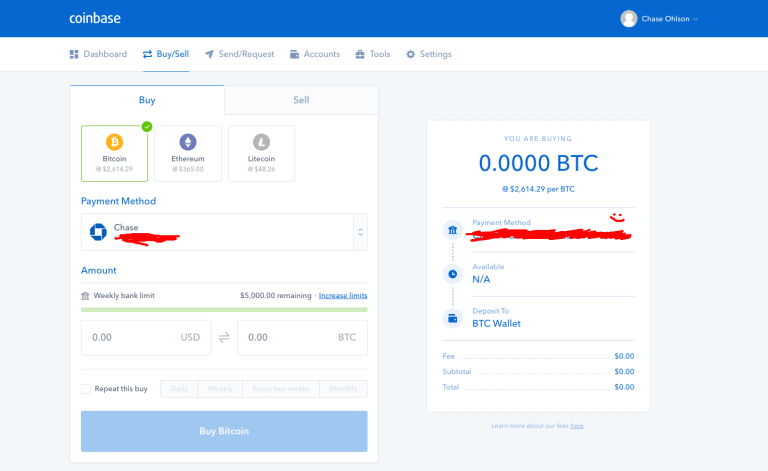Click the Increase limits link
The width and height of the screenshot is (768, 471).
tap(343, 295)
